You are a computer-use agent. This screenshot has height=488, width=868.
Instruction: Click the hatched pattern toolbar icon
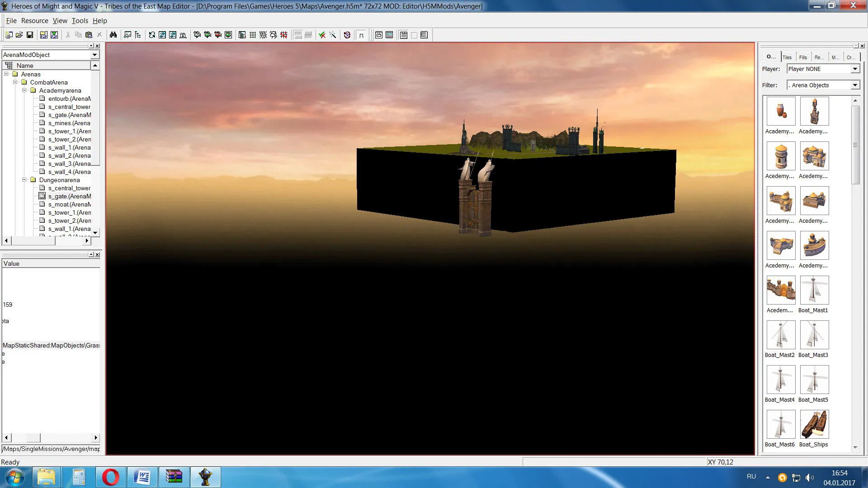pos(263,35)
